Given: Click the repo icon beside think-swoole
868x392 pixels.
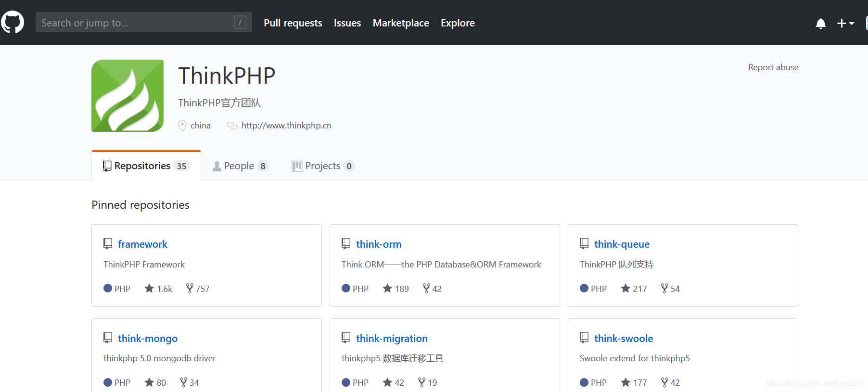Looking at the screenshot, I should pos(584,338).
